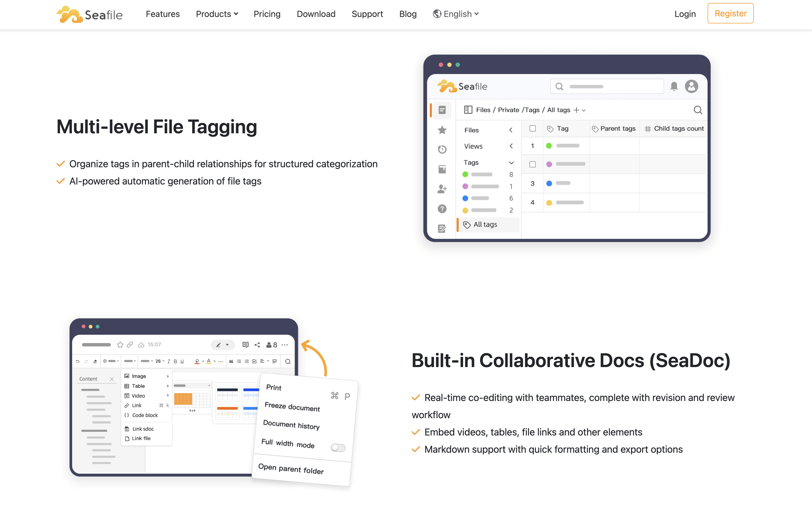Click the edit-note icon at the sidebar bottom

point(442,229)
